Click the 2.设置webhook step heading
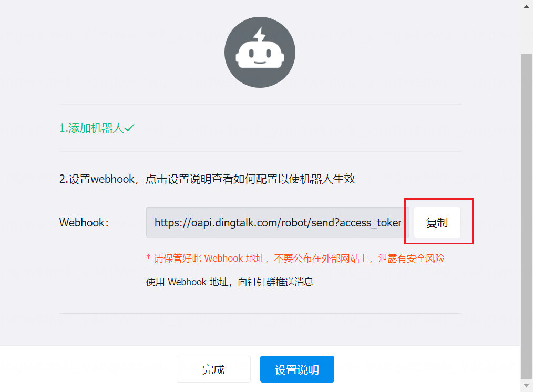533x392 pixels. click(x=97, y=179)
